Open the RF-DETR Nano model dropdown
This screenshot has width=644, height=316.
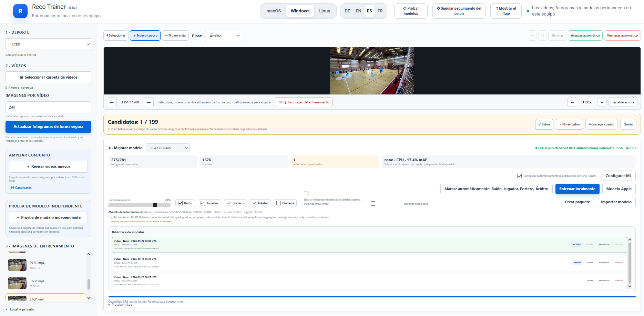tap(168, 148)
